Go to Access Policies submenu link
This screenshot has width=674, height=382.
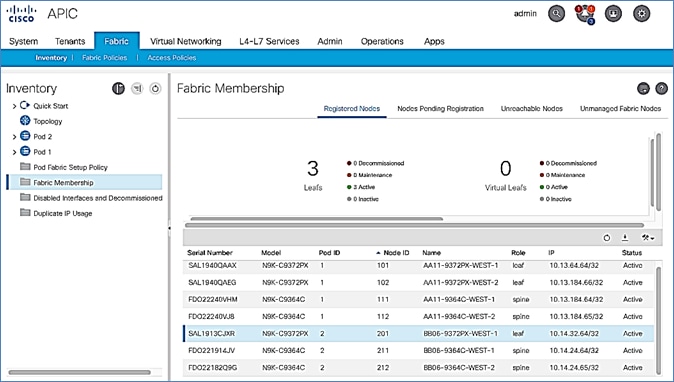[x=172, y=58]
